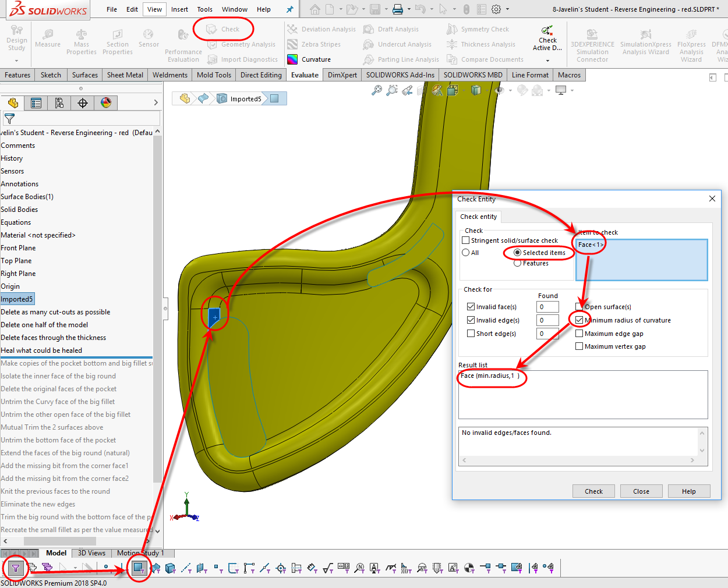The image size is (728, 588).
Task: Activate the Filter Faces selection icon
Action: 139,568
